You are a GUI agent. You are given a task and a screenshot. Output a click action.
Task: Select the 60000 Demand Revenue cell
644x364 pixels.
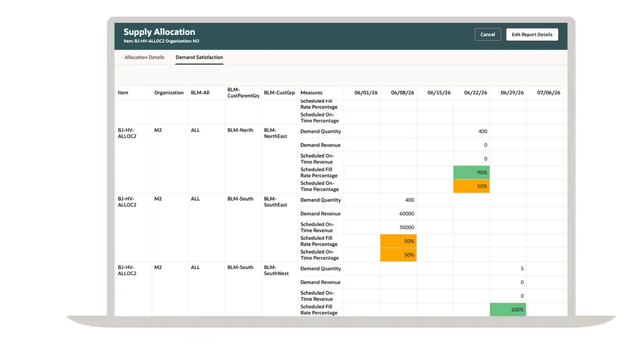tap(398, 214)
